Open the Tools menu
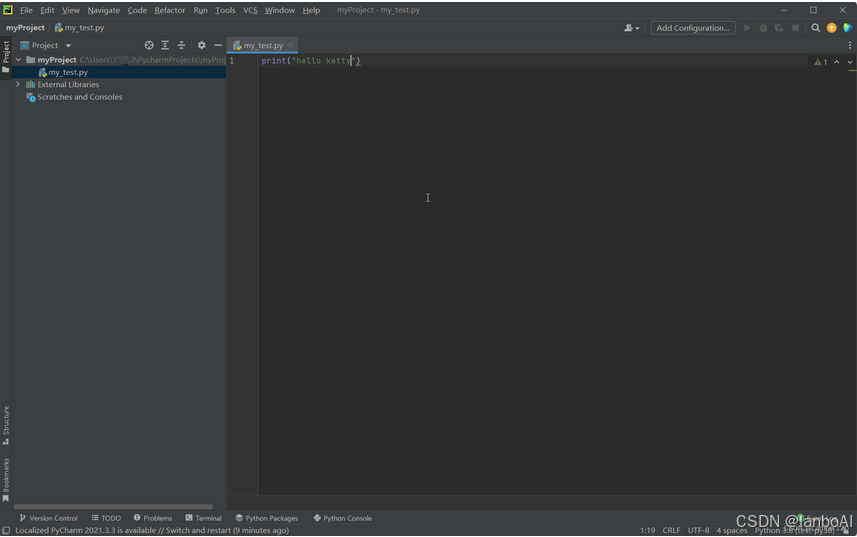 [x=225, y=10]
